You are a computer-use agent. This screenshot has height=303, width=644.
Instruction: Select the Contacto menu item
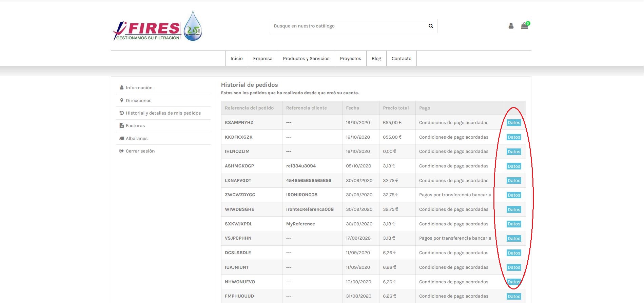401,59
